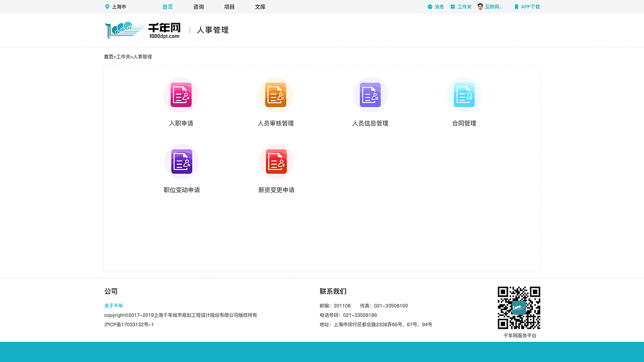Click 人事管理 in the breadcrumb
Screen dimensions: 644x362
142,57
